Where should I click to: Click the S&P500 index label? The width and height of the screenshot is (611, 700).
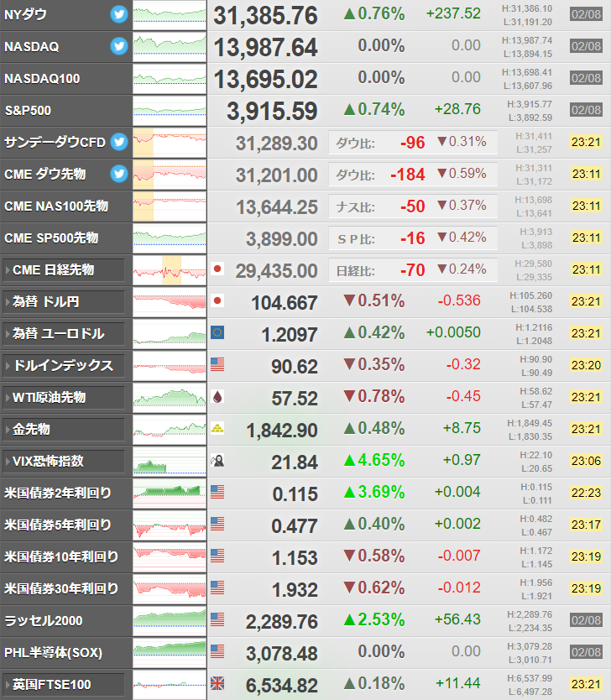(28, 110)
